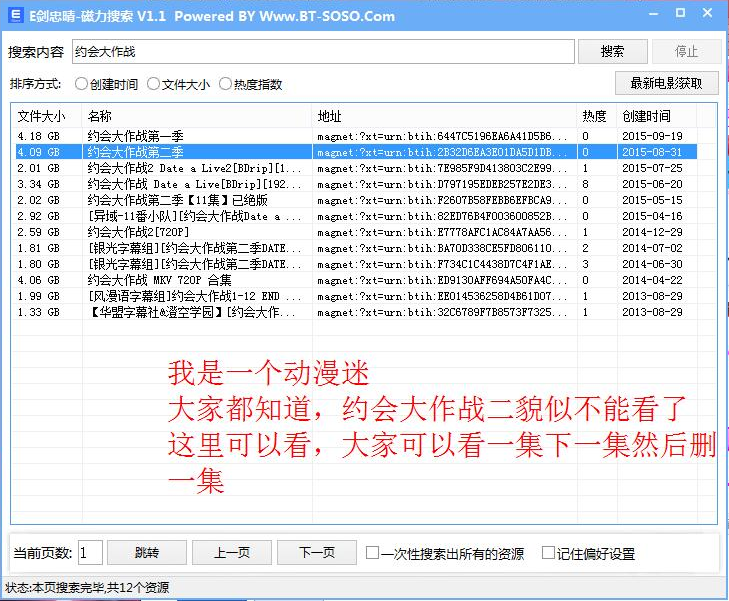Click the 当前页数 page number field
The height and width of the screenshot is (601, 729).
(x=90, y=553)
